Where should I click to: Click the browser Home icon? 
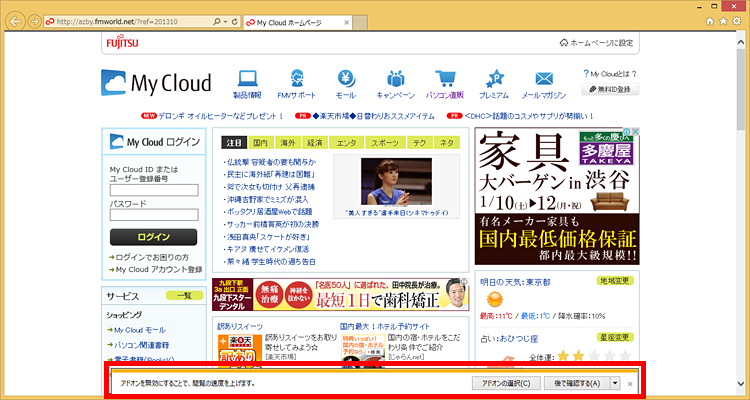[710, 21]
